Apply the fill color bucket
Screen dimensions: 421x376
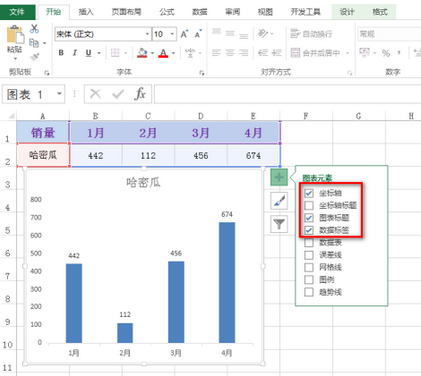(142, 53)
